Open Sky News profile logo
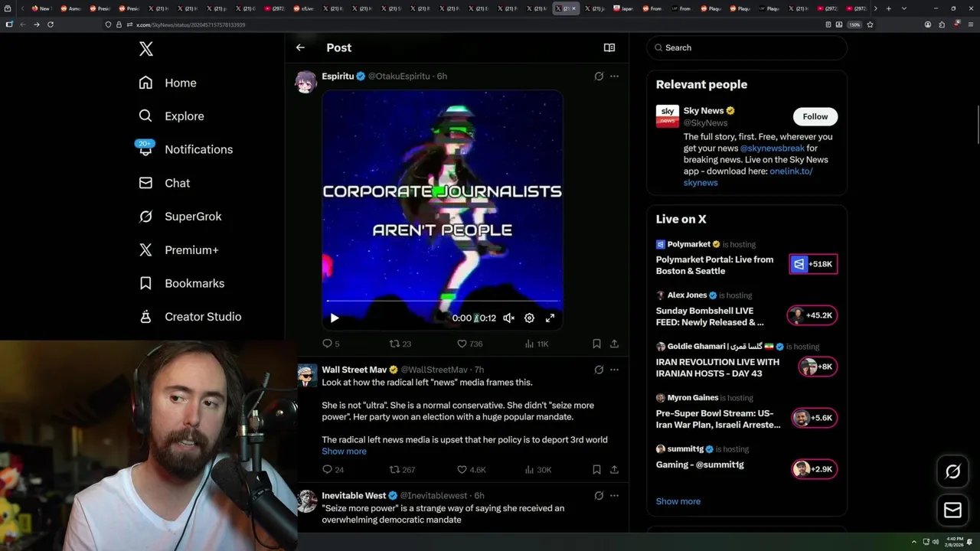 tap(667, 116)
